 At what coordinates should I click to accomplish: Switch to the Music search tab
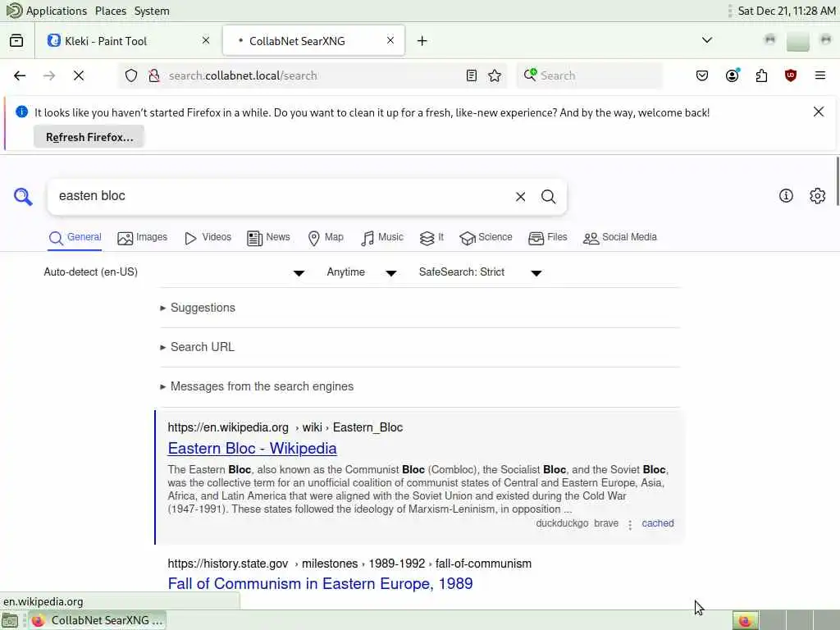tap(382, 237)
